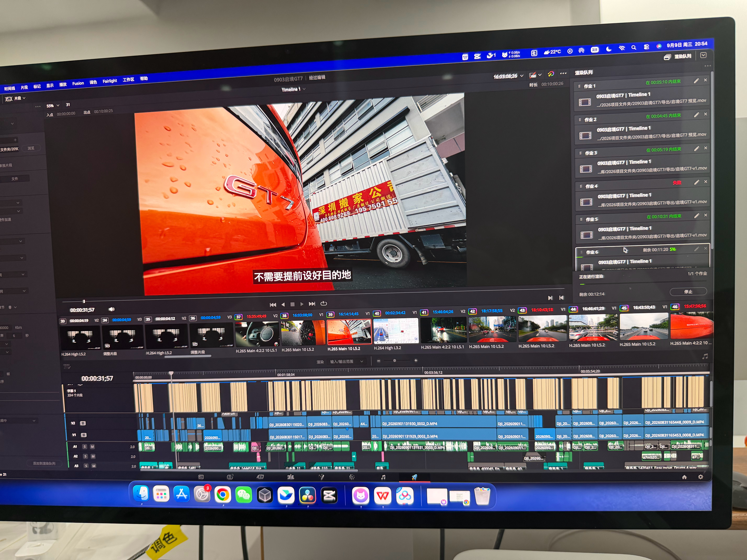Screen dimensions: 747x560
Task: Zoom in timeline with plus button
Action: click(416, 361)
